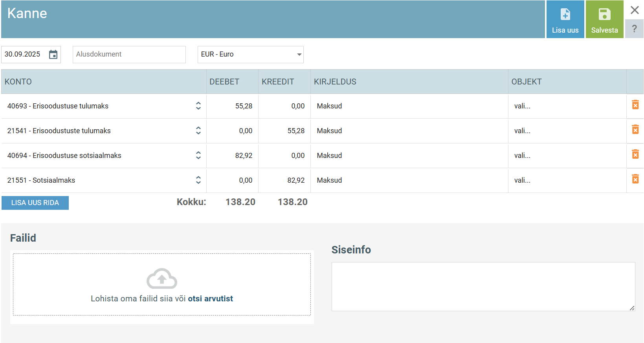Close the Kanne dialog
The height and width of the screenshot is (343, 644).
(x=635, y=10)
